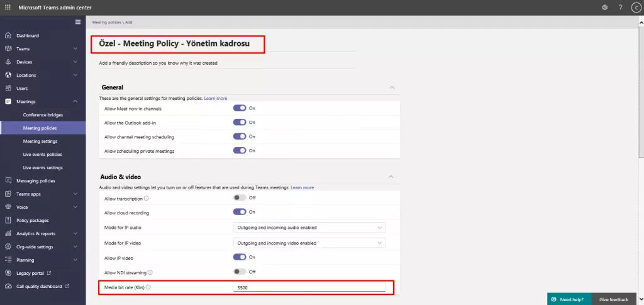Screen dimensions: 644x305
Task: Enable the Allow transcription toggle
Action: [240, 197]
